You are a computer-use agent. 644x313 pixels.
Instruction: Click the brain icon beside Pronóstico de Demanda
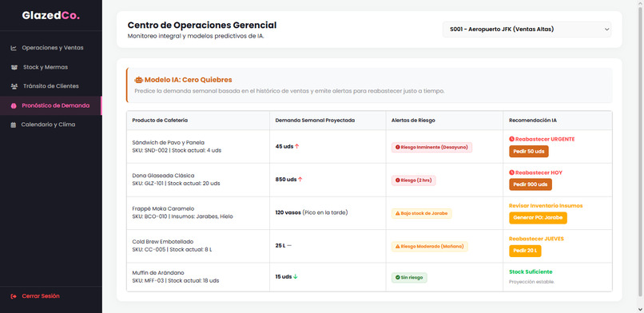tap(14, 105)
